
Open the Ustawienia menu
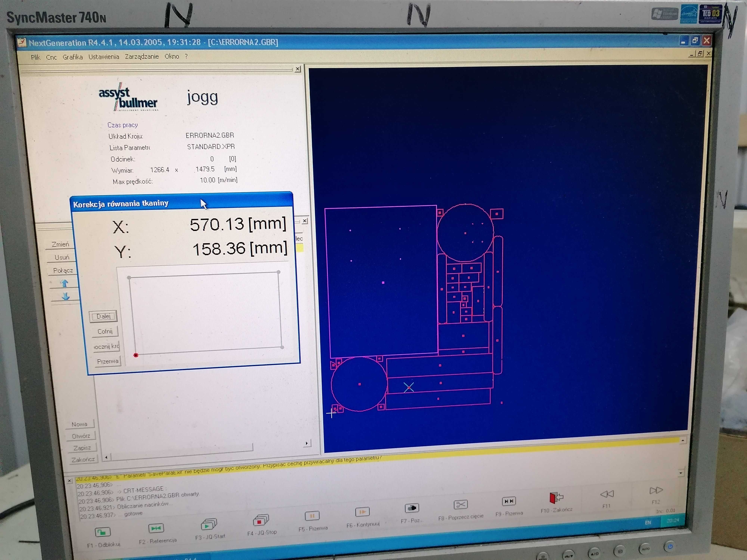(x=104, y=57)
